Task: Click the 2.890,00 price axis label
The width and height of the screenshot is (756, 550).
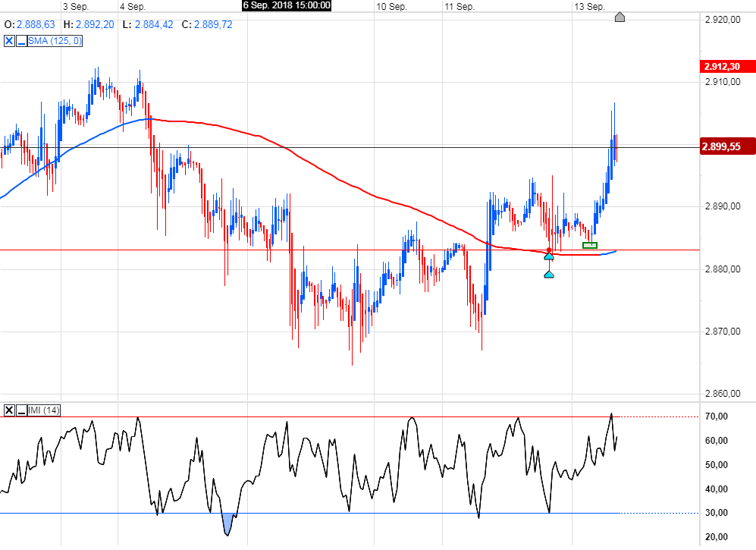Action: pos(722,206)
